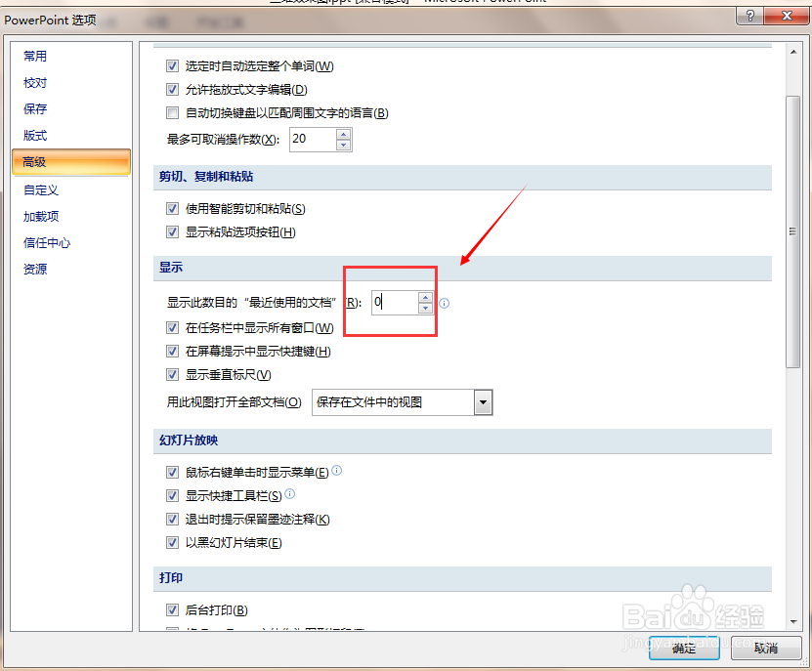Uncheck 使用智能剪切和粘贴
812x671 pixels.
(172, 208)
